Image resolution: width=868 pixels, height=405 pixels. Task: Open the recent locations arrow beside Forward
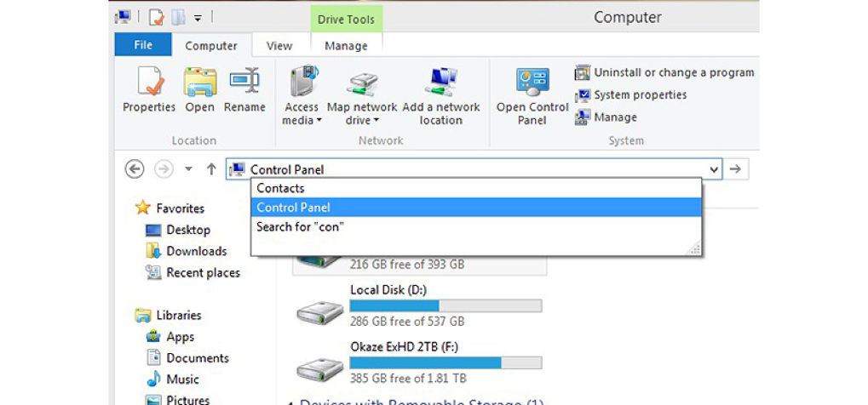coord(188,169)
